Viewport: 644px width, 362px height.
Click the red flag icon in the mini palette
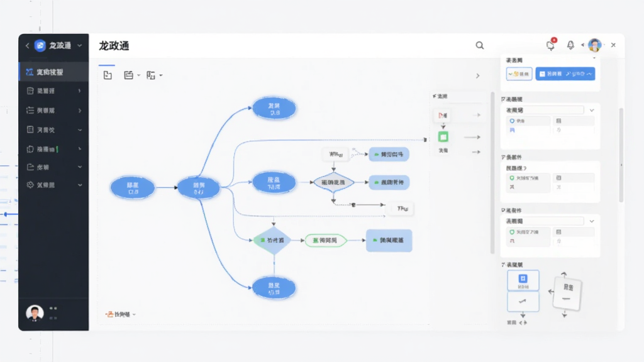coord(443,116)
